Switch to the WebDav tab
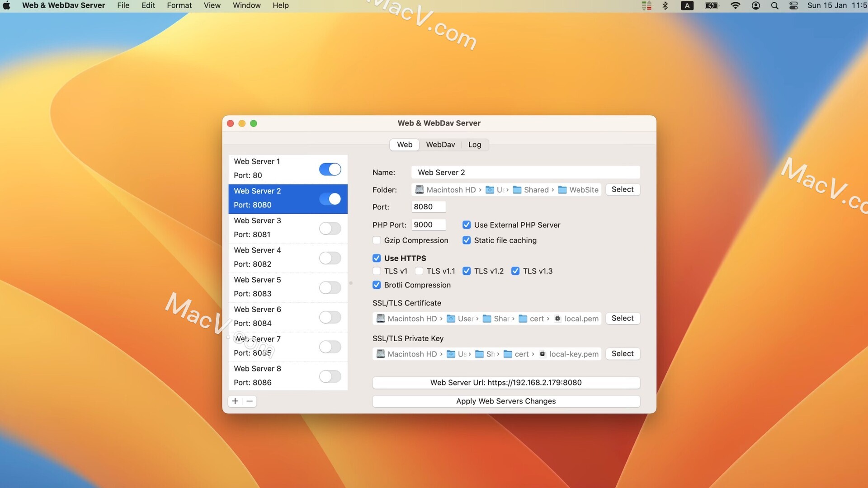 pyautogui.click(x=441, y=145)
